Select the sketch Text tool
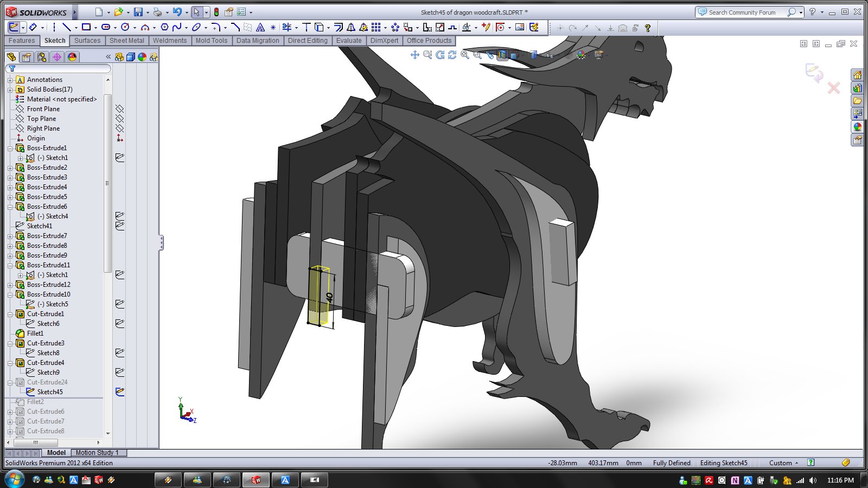The width and height of the screenshot is (868, 488). coord(260,27)
